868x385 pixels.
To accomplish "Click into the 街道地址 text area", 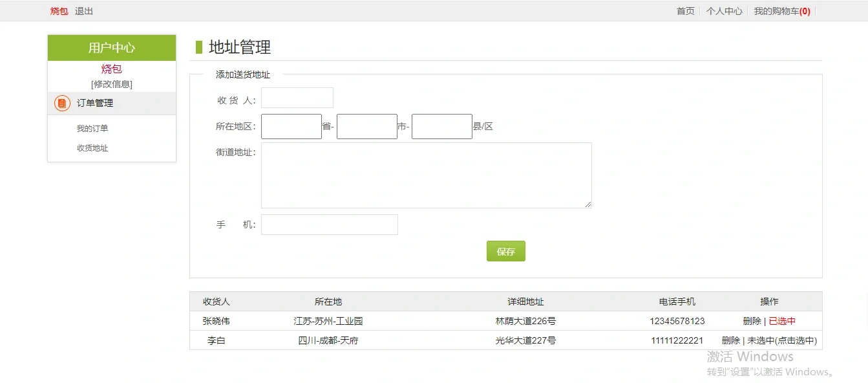I will click(x=426, y=175).
